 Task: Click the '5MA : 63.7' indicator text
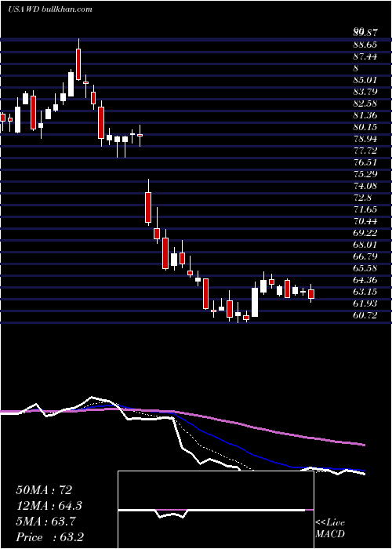(x=46, y=522)
